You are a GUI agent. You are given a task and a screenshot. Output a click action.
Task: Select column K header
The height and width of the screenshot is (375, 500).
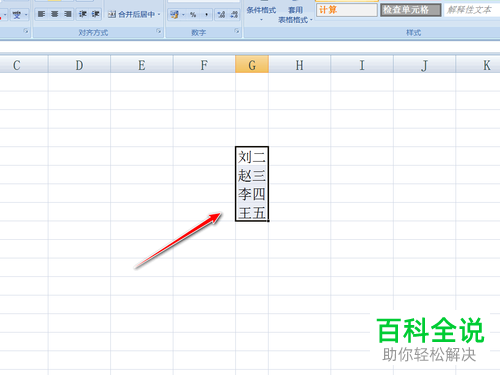(x=478, y=65)
